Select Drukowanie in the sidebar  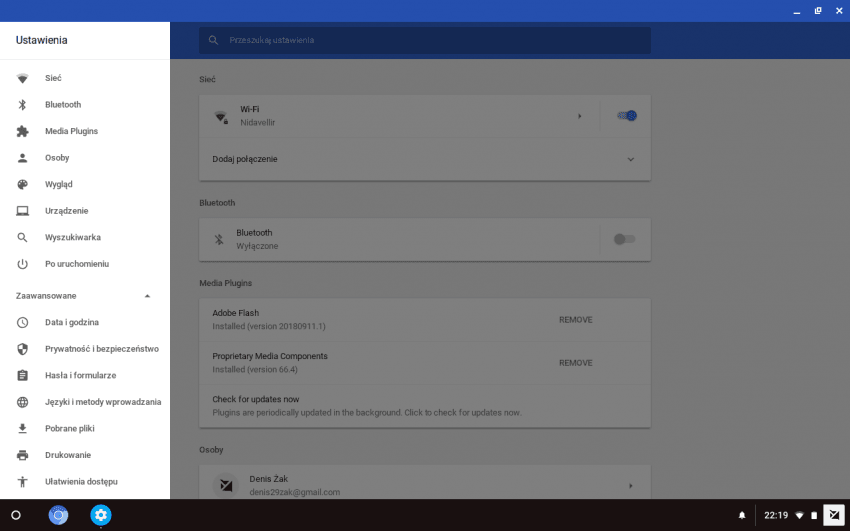pyautogui.click(x=68, y=455)
